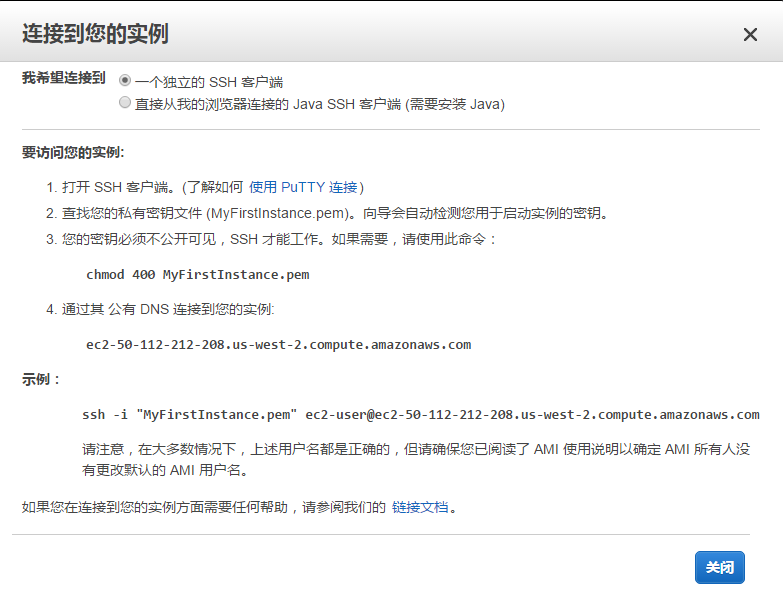Click the 我希望连接到 label
This screenshot has height=603, width=783.
[63, 78]
